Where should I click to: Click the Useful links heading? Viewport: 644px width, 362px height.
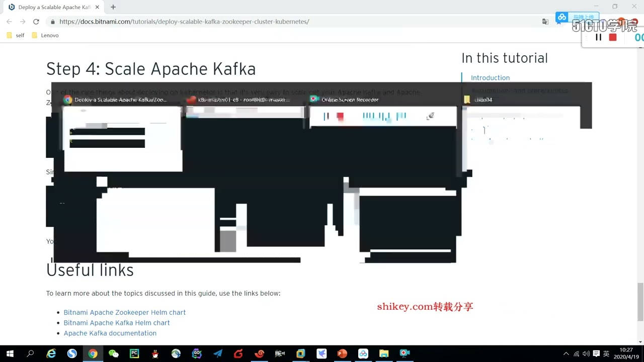coord(90,270)
